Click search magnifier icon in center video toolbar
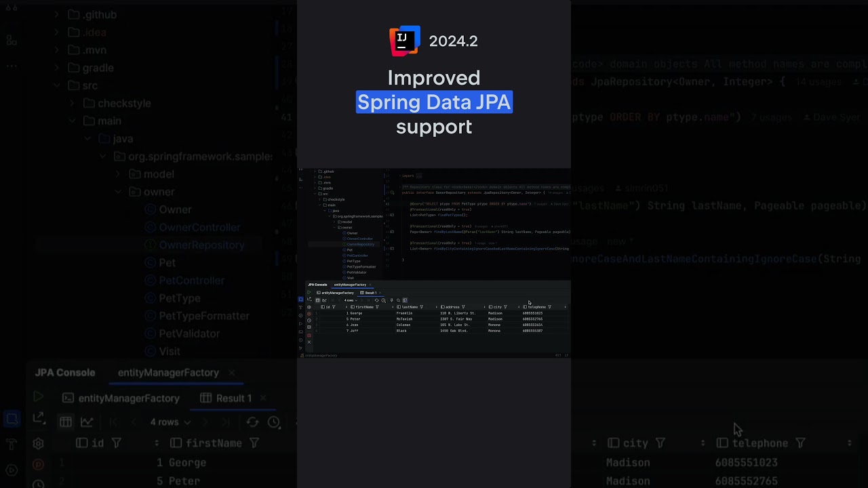 [398, 300]
